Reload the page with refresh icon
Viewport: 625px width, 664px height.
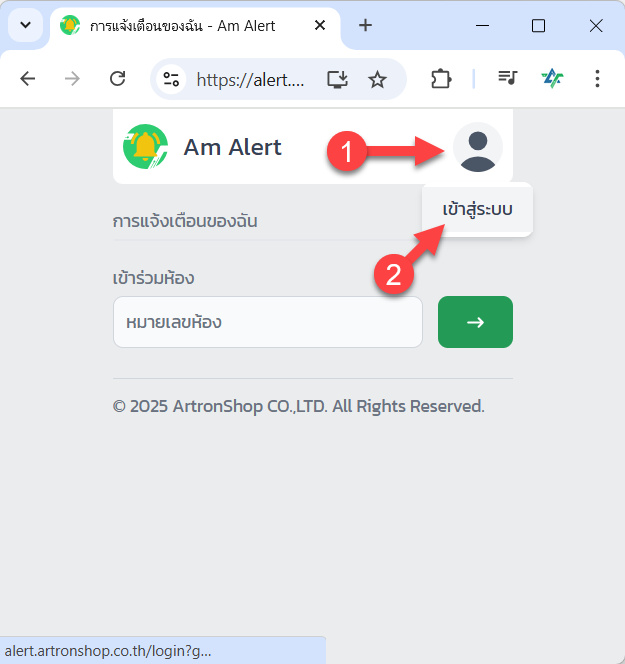tap(117, 79)
